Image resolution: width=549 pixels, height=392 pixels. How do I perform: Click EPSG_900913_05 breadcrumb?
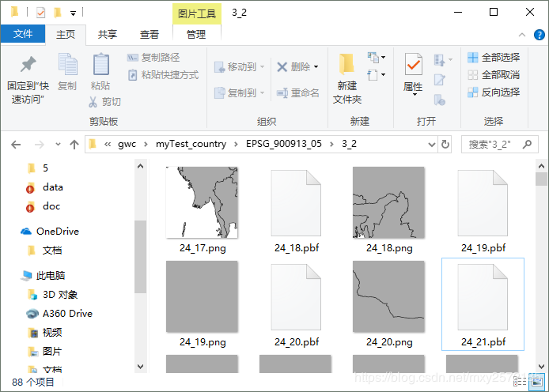click(x=284, y=144)
